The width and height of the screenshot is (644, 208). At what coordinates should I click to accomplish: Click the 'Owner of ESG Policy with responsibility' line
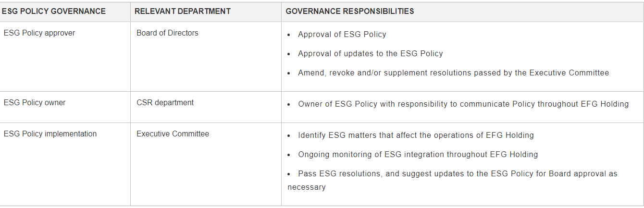click(x=463, y=104)
